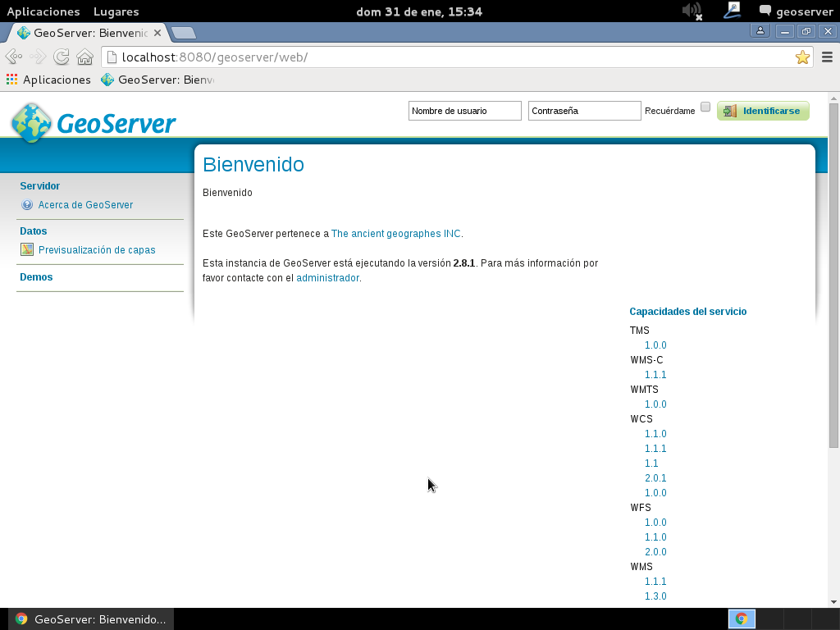Open WFS 2.0.0 capabilities link
This screenshot has width=840, height=630.
(655, 552)
